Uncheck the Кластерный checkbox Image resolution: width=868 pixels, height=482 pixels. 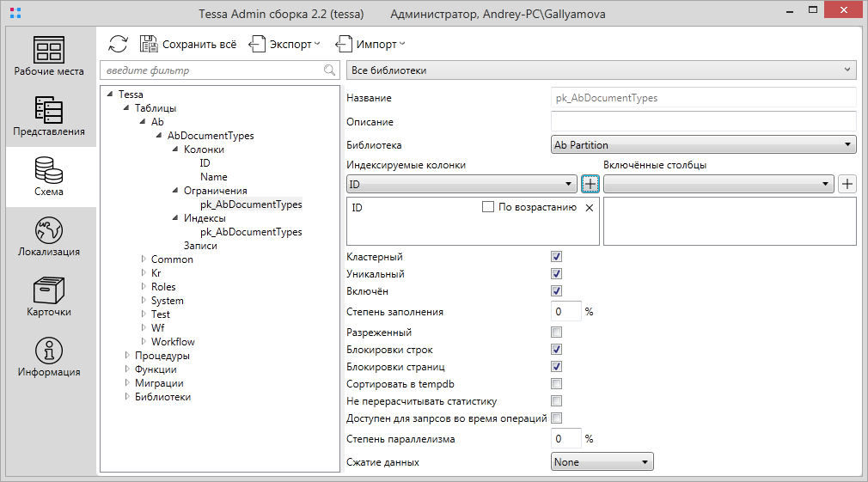(x=556, y=257)
